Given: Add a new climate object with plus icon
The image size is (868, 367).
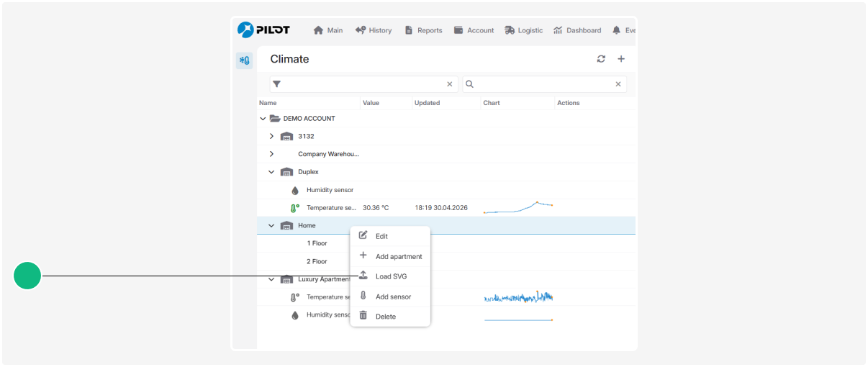Looking at the screenshot, I should (x=621, y=59).
